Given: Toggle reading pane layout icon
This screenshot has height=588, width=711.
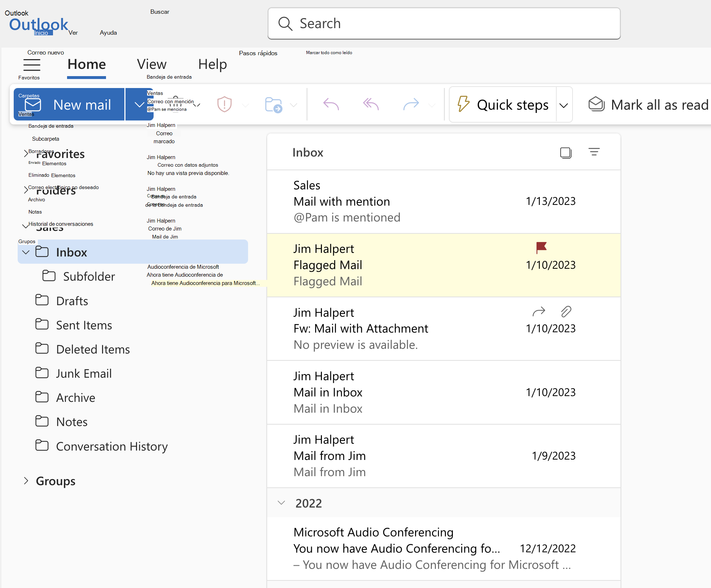Looking at the screenshot, I should point(565,153).
